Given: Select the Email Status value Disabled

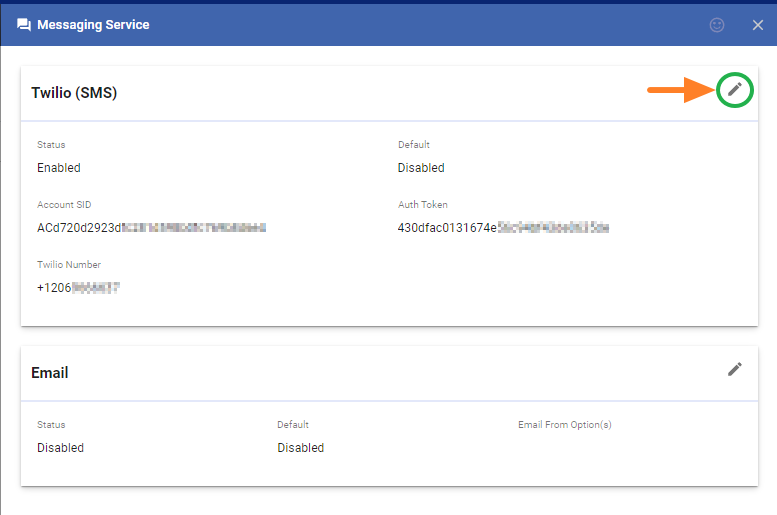Looking at the screenshot, I should (x=60, y=448).
